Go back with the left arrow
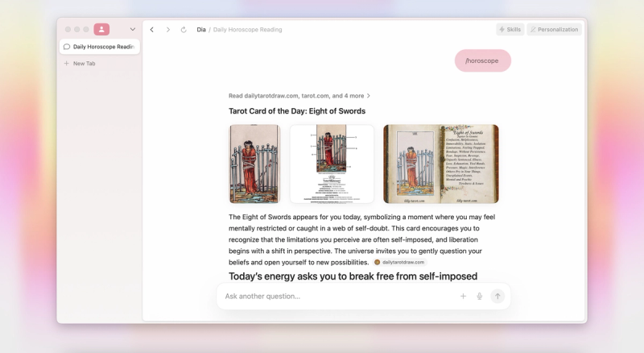This screenshot has width=644, height=353. pyautogui.click(x=152, y=30)
